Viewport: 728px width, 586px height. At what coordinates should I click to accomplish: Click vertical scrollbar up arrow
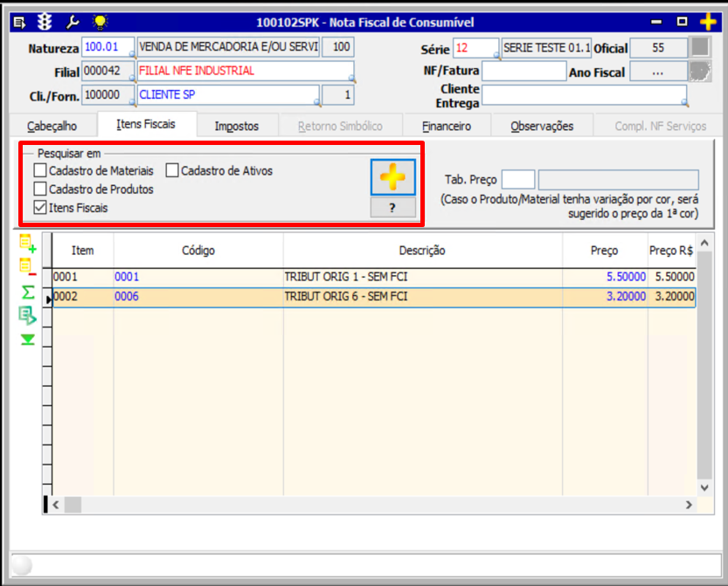[704, 243]
